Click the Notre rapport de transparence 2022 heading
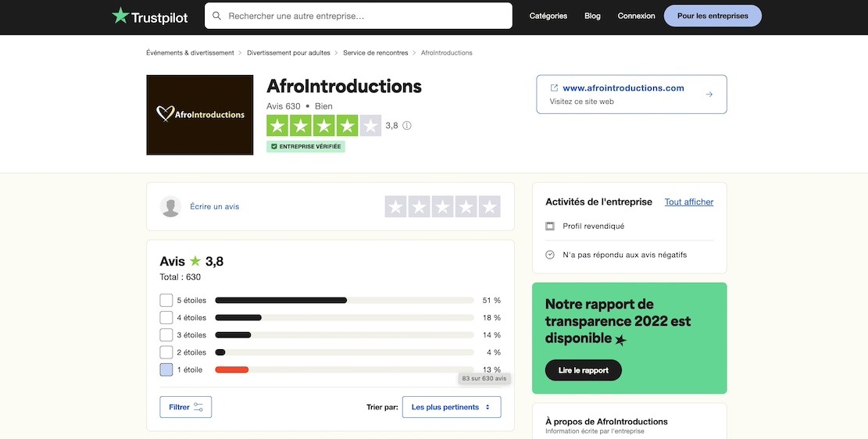This screenshot has height=439, width=868. coord(618,321)
